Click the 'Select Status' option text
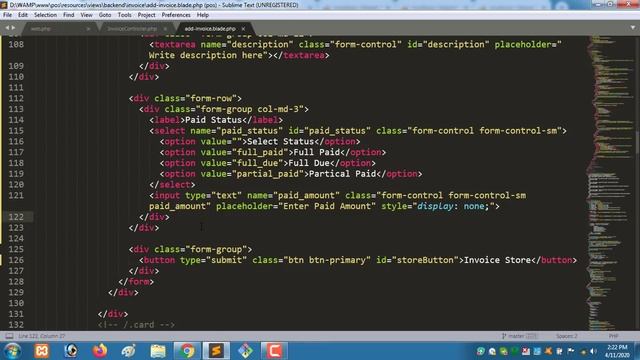The image size is (640, 360). pyautogui.click(x=280, y=142)
